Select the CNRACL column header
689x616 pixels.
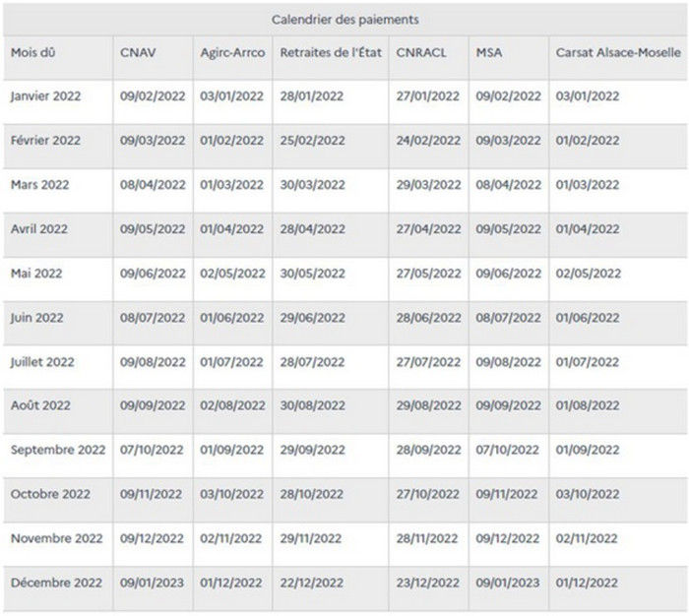coord(421,53)
